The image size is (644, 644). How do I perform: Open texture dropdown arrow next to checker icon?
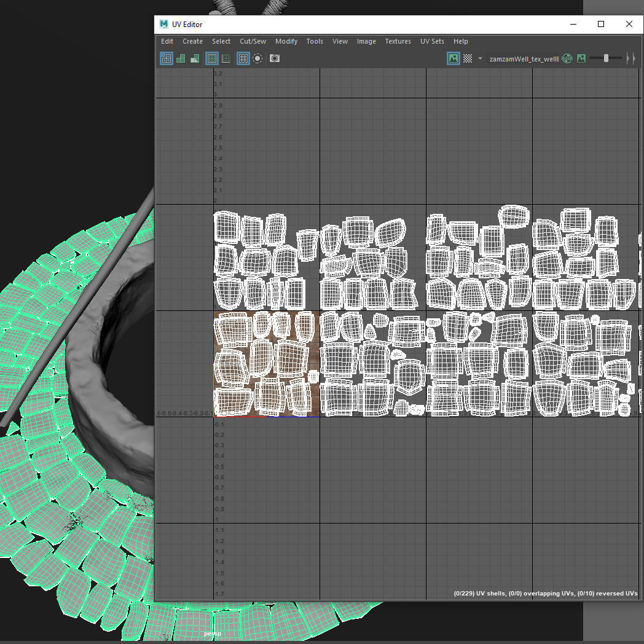(480, 59)
